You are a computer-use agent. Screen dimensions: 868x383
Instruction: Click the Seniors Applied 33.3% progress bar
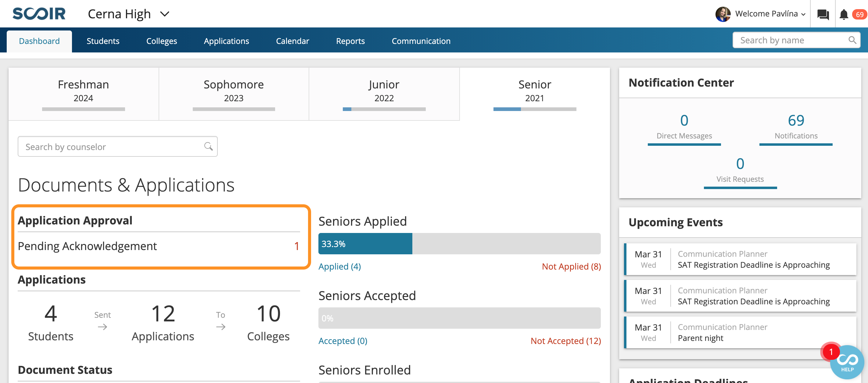(x=459, y=244)
